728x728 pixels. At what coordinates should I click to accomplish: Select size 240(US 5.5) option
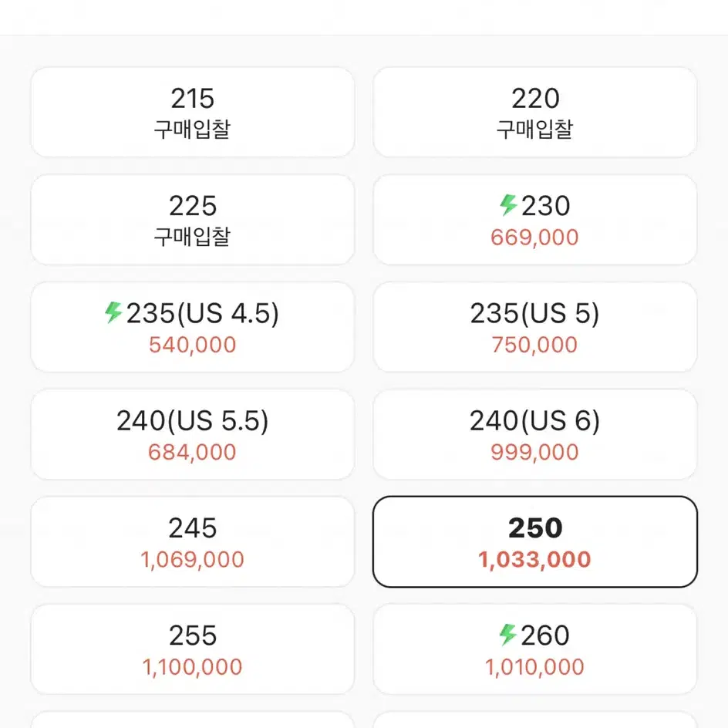[x=192, y=435]
